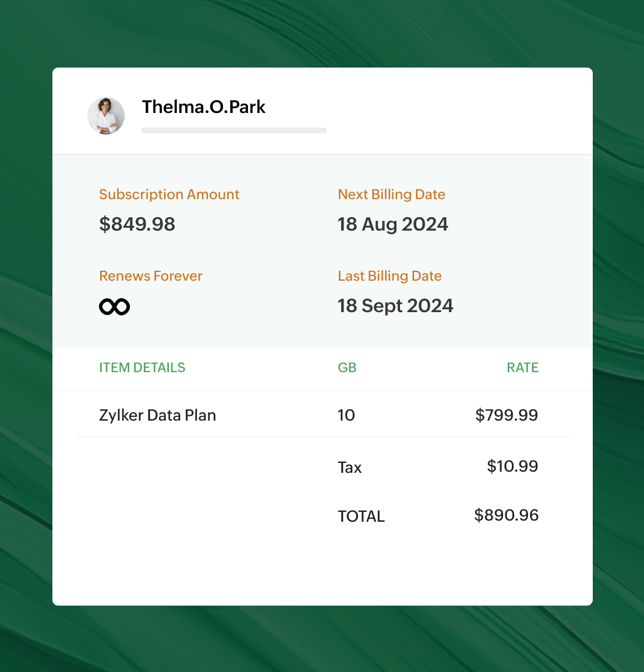
Task: Select the GB column header
Action: pyautogui.click(x=347, y=367)
